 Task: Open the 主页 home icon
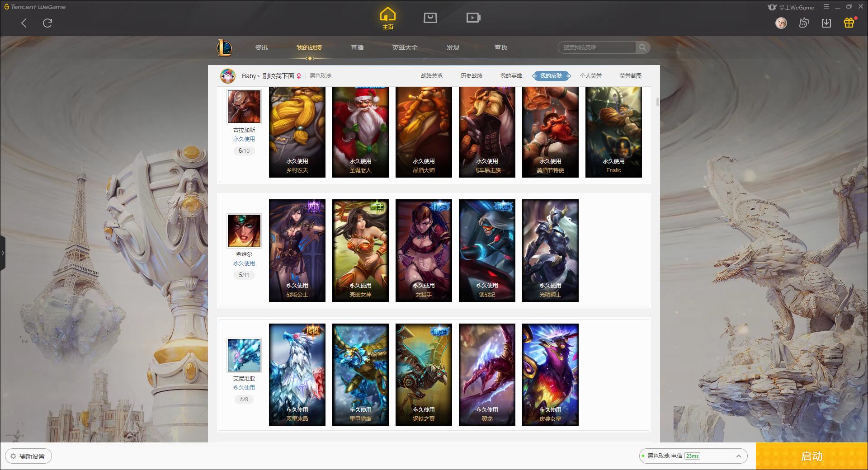[388, 19]
